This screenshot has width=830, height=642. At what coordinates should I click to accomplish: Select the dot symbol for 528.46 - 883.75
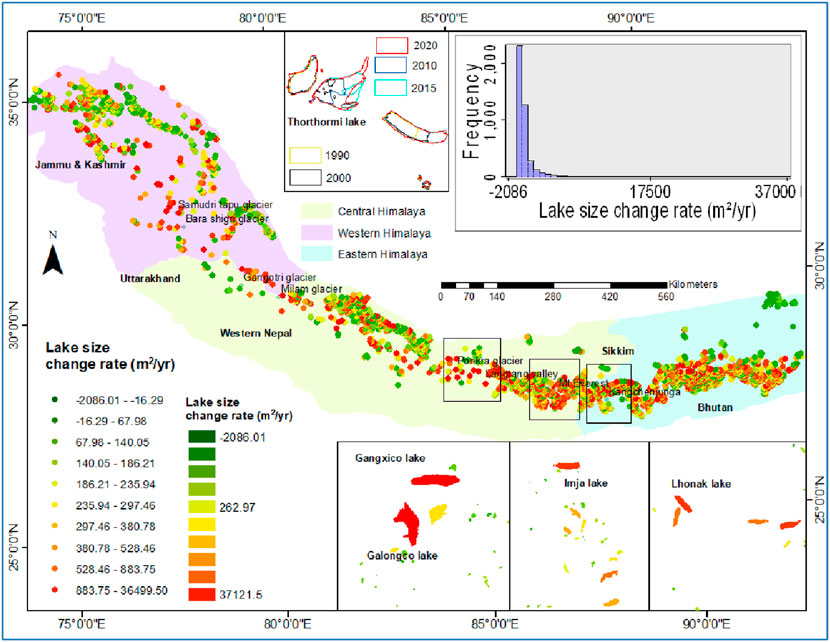[x=56, y=569]
